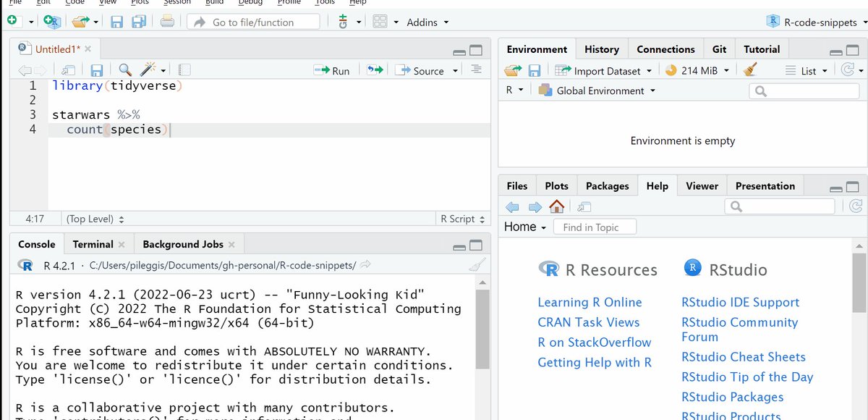
Task: Open the R Script file type selector
Action: pyautogui.click(x=463, y=219)
